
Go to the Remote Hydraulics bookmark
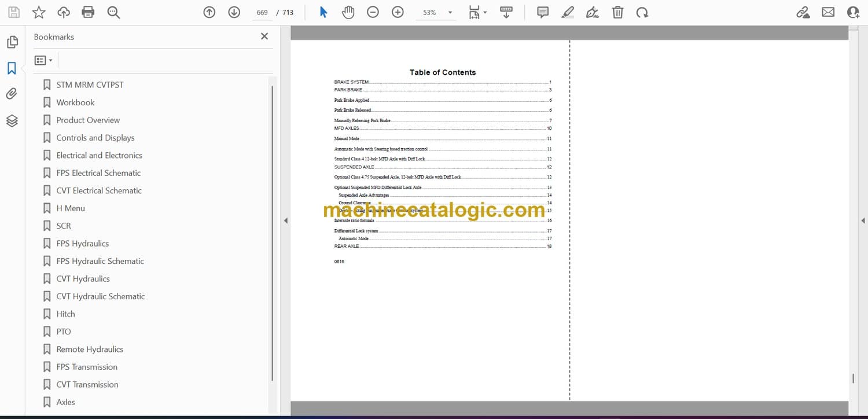pos(90,350)
